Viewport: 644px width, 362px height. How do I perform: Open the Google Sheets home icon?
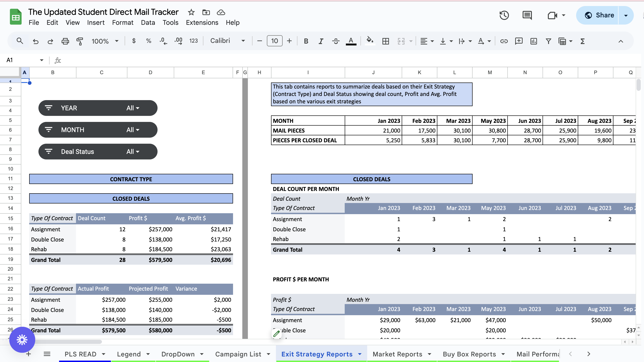point(16,17)
